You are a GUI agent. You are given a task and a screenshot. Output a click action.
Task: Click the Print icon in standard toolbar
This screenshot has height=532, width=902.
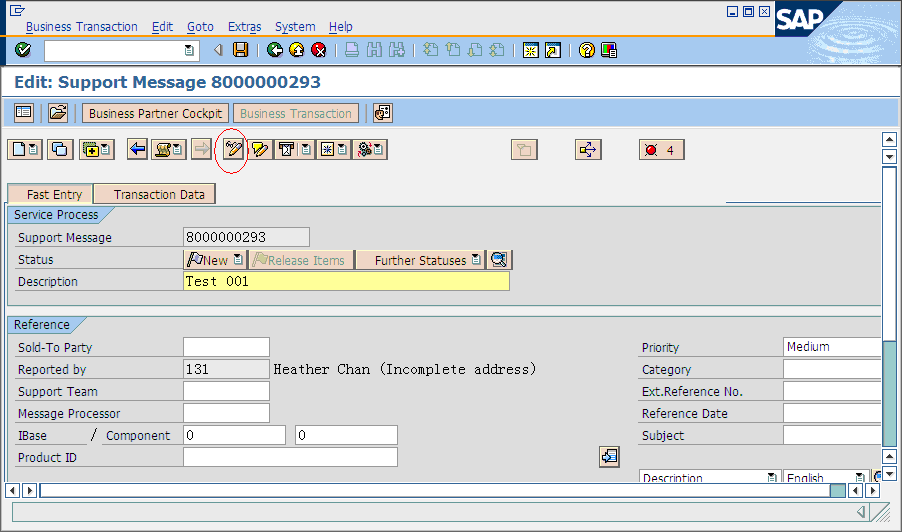[x=351, y=50]
